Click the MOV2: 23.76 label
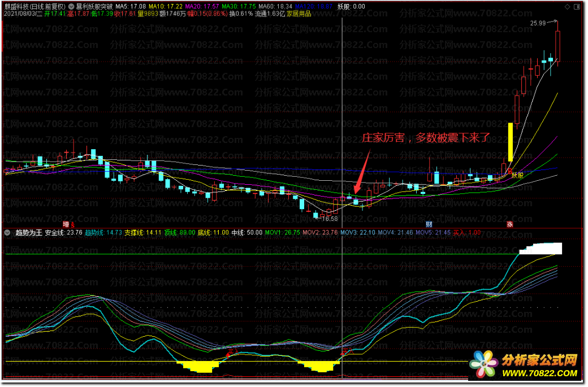This screenshot has width=588, height=387. tap(321, 233)
